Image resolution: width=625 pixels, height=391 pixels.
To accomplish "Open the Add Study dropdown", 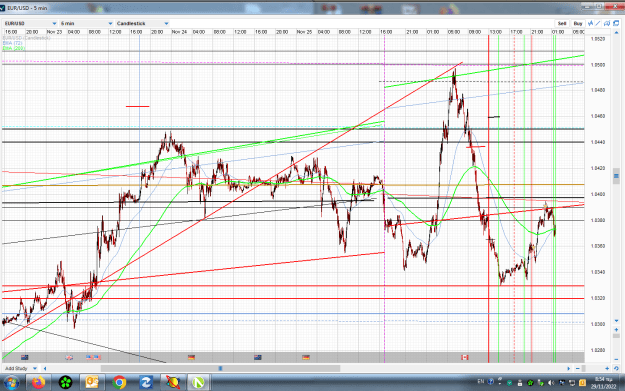I will tap(21, 368).
